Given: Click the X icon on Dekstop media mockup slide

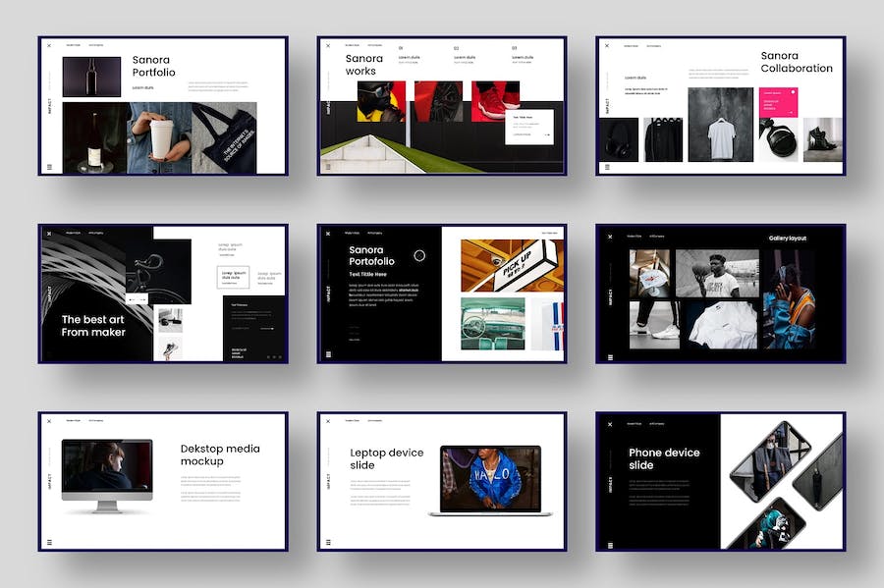Looking at the screenshot, I should point(49,421).
